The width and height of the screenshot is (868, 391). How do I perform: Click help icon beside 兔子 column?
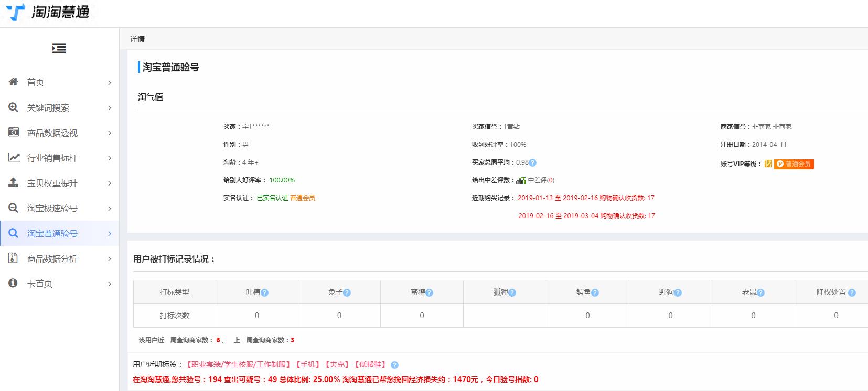coord(347,293)
